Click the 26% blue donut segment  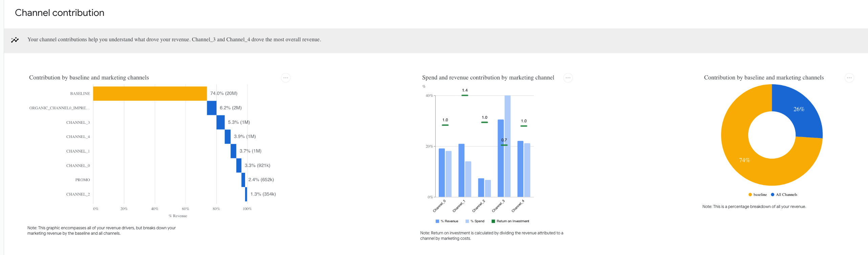click(x=799, y=109)
